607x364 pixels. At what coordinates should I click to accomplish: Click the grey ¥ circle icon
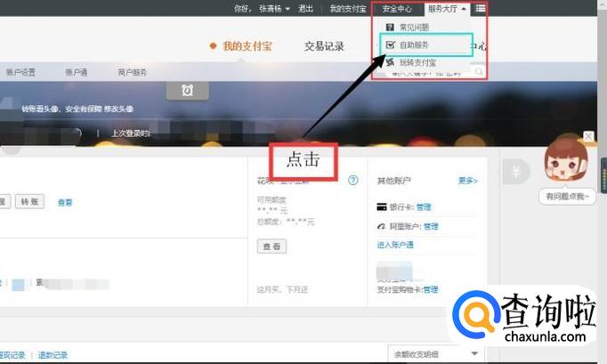pos(516,171)
